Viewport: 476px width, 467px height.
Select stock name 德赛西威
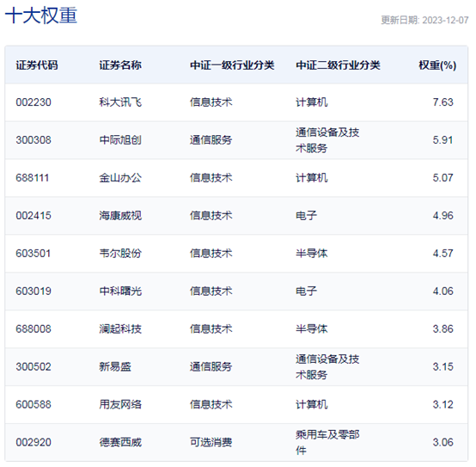(120, 442)
